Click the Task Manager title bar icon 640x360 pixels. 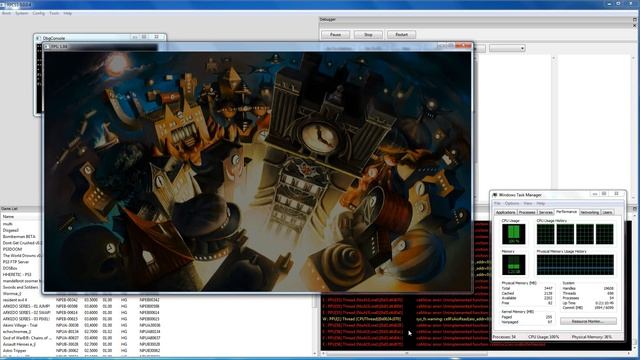(x=495, y=195)
